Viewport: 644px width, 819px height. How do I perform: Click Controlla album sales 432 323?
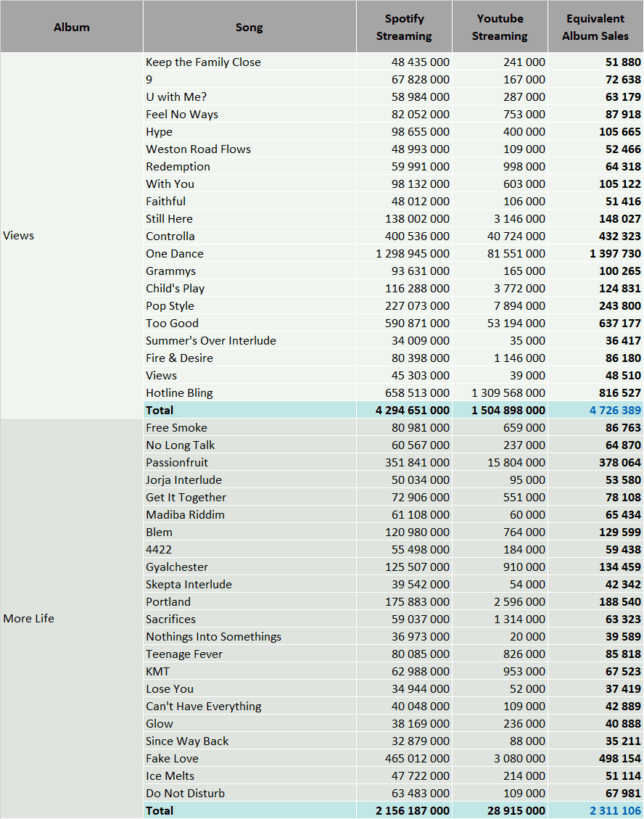pos(619,236)
